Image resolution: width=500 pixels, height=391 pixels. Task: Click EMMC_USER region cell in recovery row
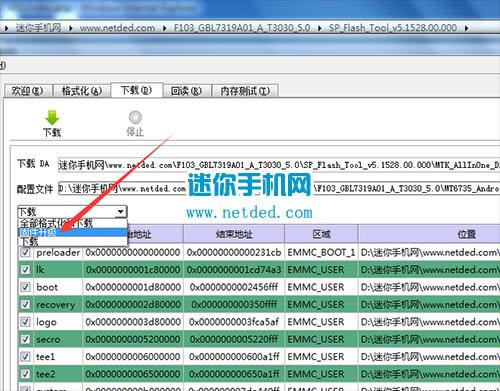321,304
